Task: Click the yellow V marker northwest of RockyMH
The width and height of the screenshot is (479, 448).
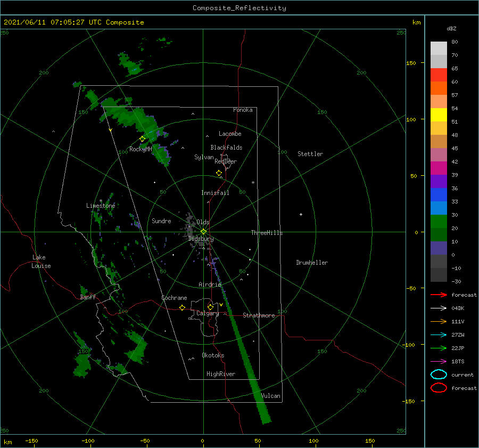Action: (x=111, y=130)
